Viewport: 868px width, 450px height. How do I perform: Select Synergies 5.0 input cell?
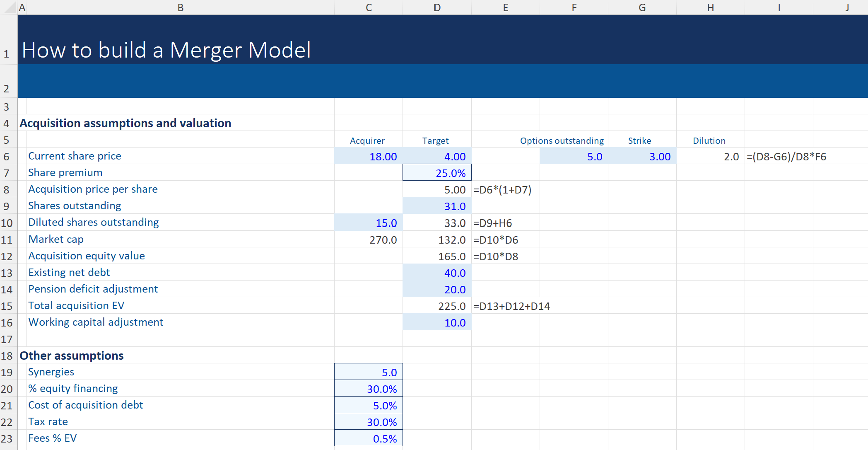coord(369,372)
